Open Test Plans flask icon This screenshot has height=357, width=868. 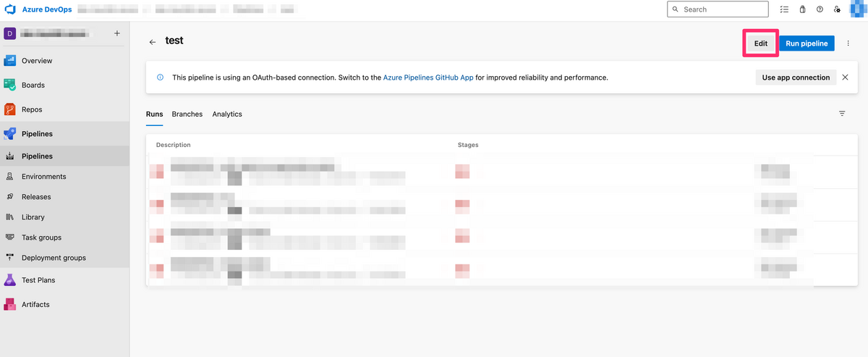tap(10, 280)
